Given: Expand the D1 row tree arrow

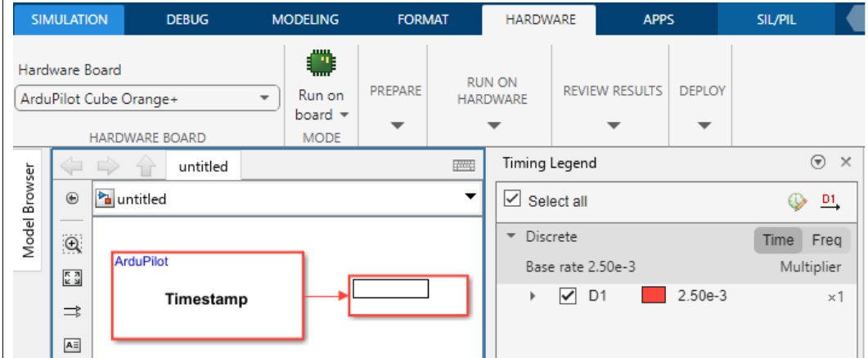Looking at the screenshot, I should [533, 297].
